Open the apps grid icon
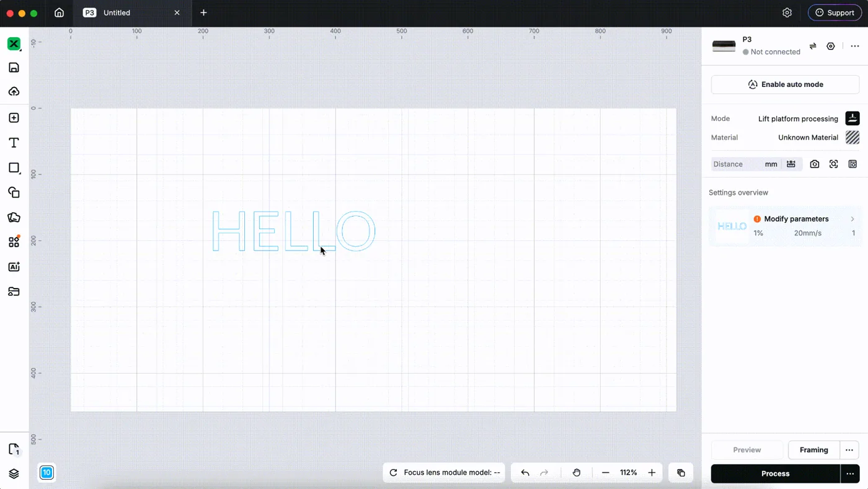 point(14,242)
